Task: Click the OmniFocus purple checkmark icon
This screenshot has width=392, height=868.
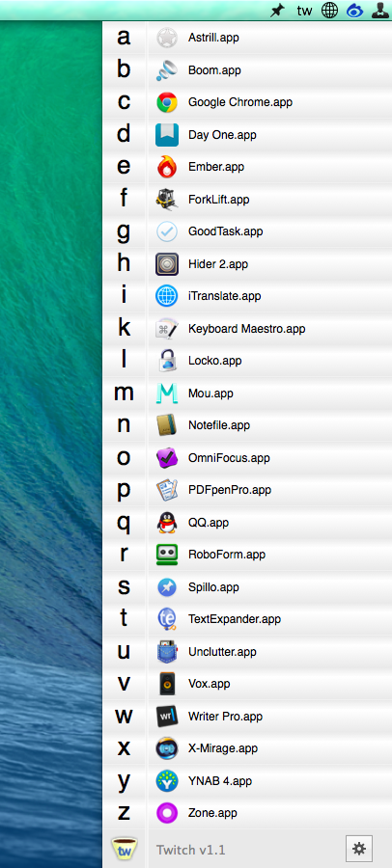Action: (x=167, y=458)
